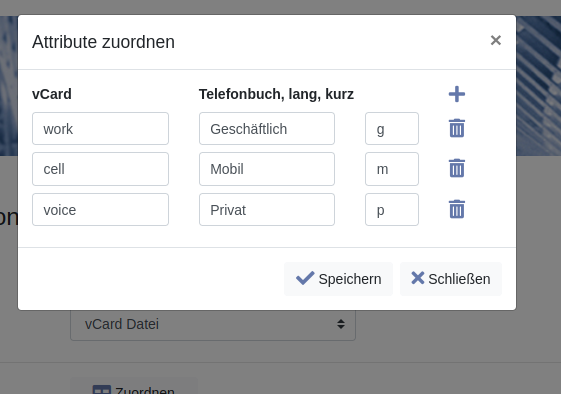Viewport: 561px width, 394px height.
Task: Delete the cell attribute row
Action: pos(457,168)
